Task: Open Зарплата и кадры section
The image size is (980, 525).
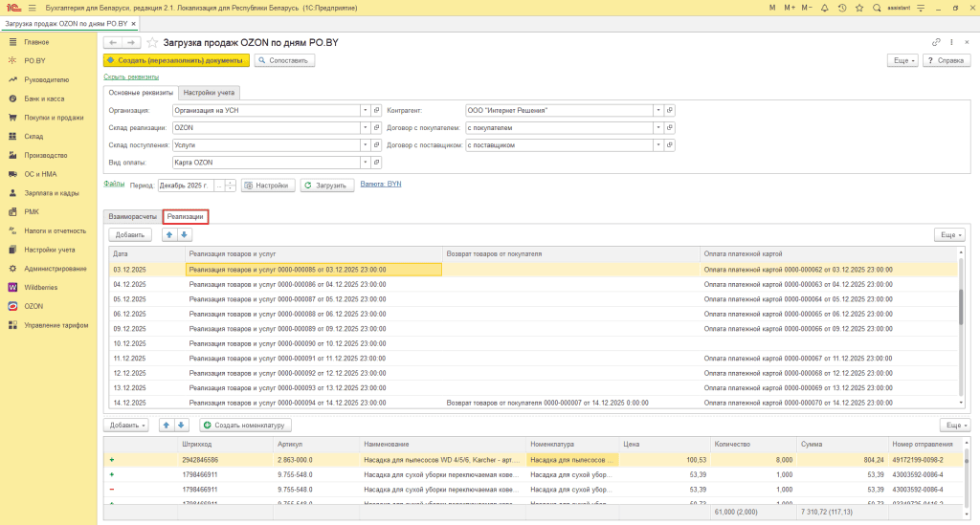Action: (52, 193)
